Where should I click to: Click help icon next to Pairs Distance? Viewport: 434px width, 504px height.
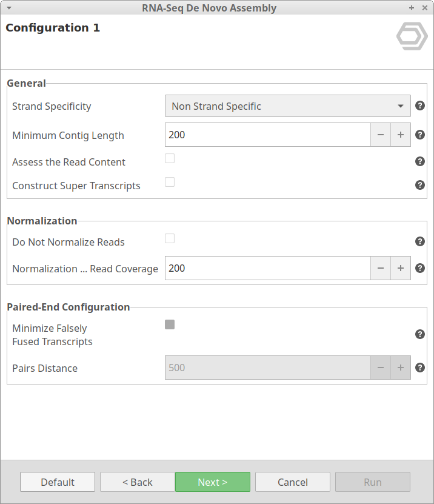420,368
